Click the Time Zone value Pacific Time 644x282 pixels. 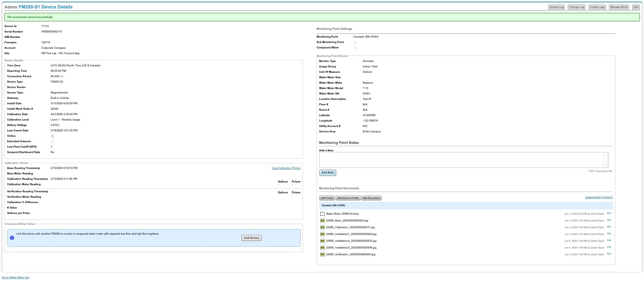tap(76, 66)
